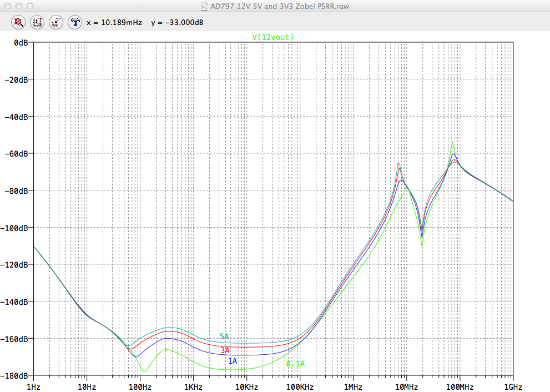Click the -20dB vertical axis label

16,80
